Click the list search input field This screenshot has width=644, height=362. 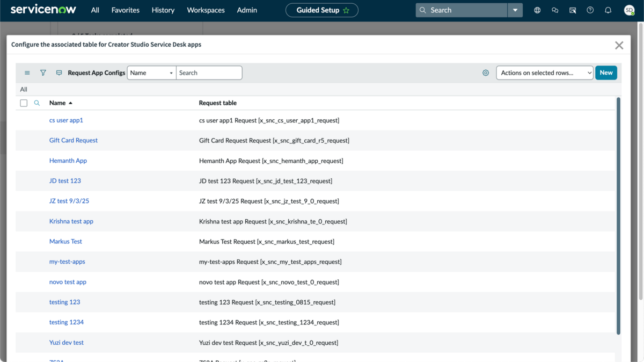click(209, 73)
